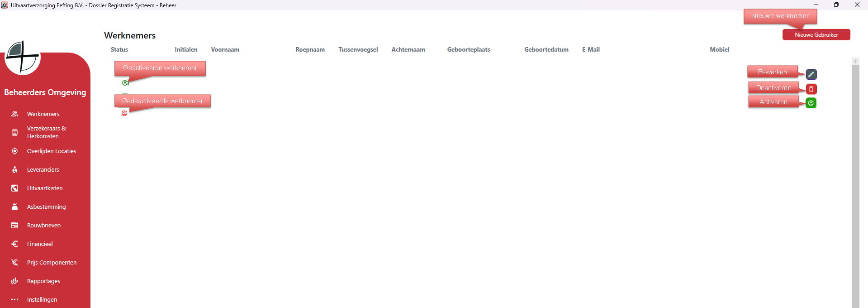The height and width of the screenshot is (308, 868).
Task: Click the Financieel euro icon
Action: [15, 244]
